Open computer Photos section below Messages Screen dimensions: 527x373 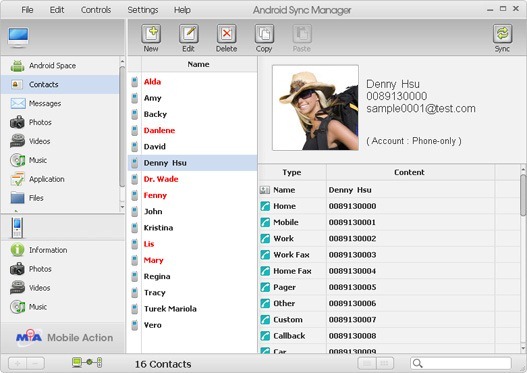click(x=60, y=122)
